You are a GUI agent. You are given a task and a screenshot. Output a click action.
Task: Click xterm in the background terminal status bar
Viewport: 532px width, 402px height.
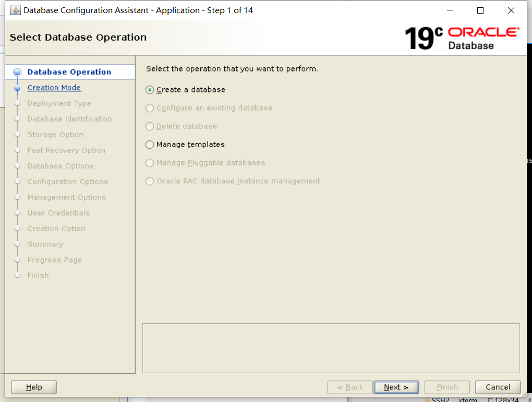click(467, 399)
